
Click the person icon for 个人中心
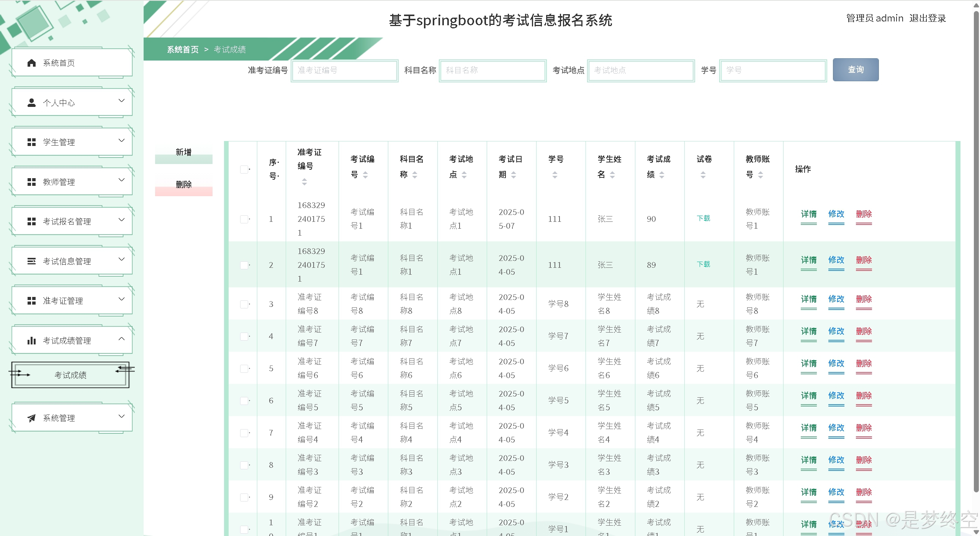[32, 103]
